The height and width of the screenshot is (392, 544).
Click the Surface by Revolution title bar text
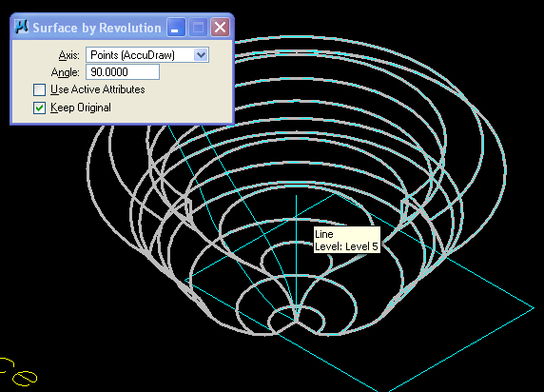click(x=97, y=28)
